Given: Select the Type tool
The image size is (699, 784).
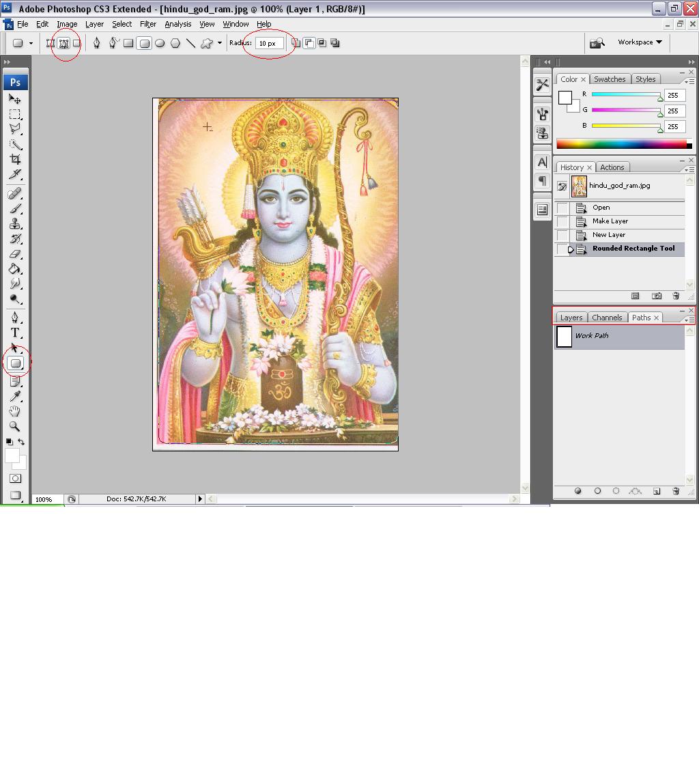Looking at the screenshot, I should pos(15,333).
